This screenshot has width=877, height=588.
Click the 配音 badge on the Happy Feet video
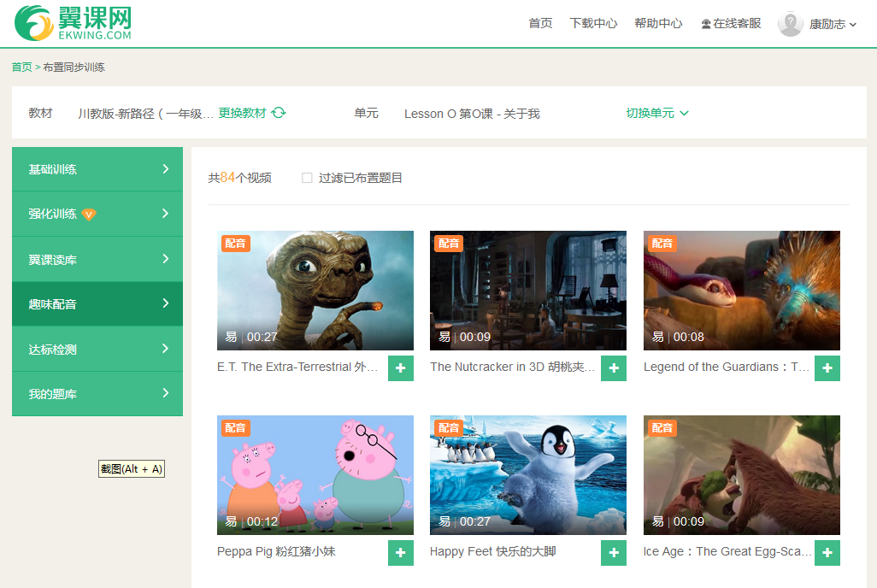[x=449, y=428]
